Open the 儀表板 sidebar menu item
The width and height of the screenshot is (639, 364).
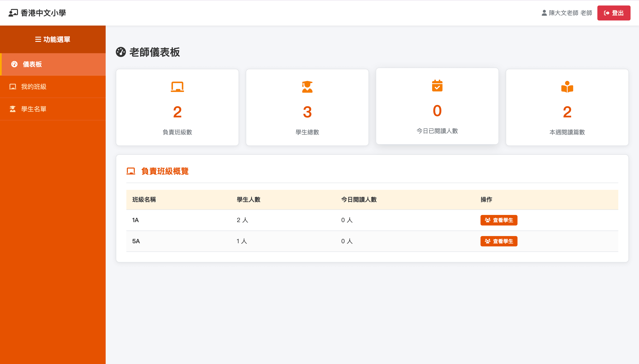53,64
